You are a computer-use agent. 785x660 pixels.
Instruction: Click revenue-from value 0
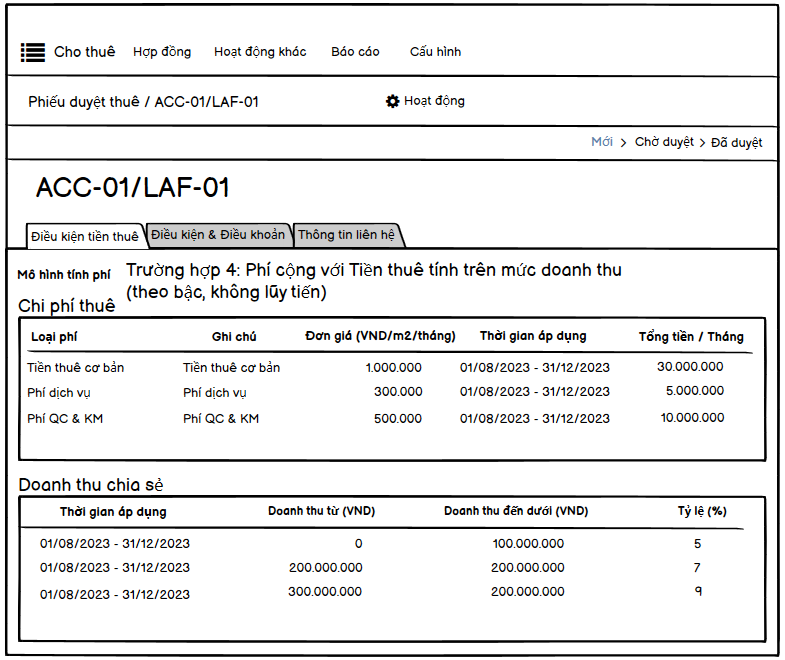[x=358, y=544]
